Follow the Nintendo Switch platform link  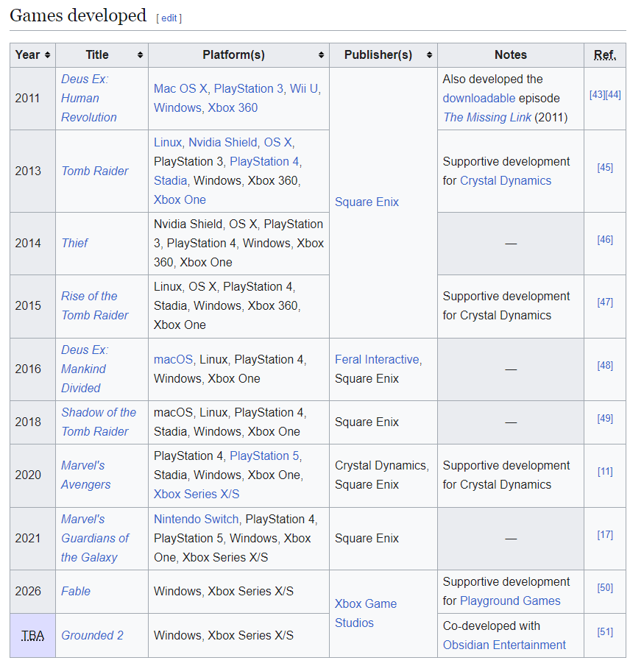coord(197,519)
